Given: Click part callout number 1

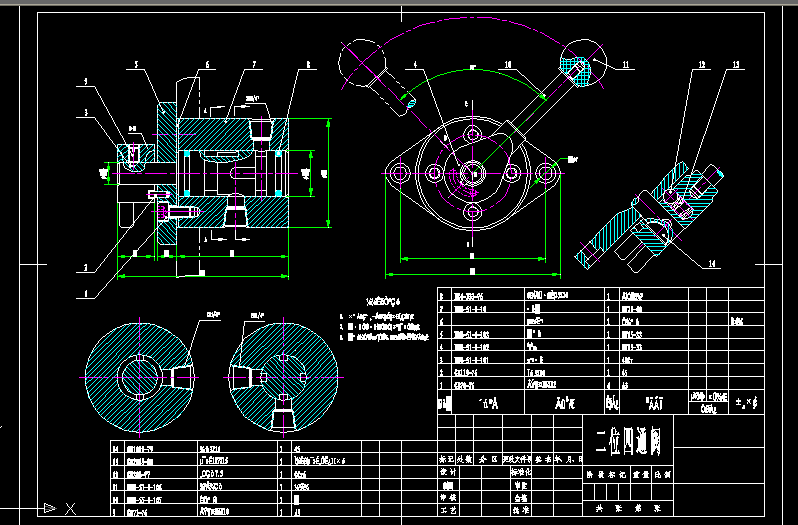Looking at the screenshot, I should click(x=86, y=294).
